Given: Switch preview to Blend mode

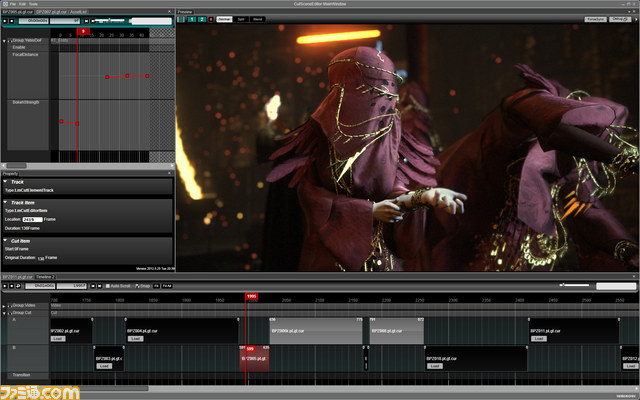Looking at the screenshot, I should click(257, 19).
